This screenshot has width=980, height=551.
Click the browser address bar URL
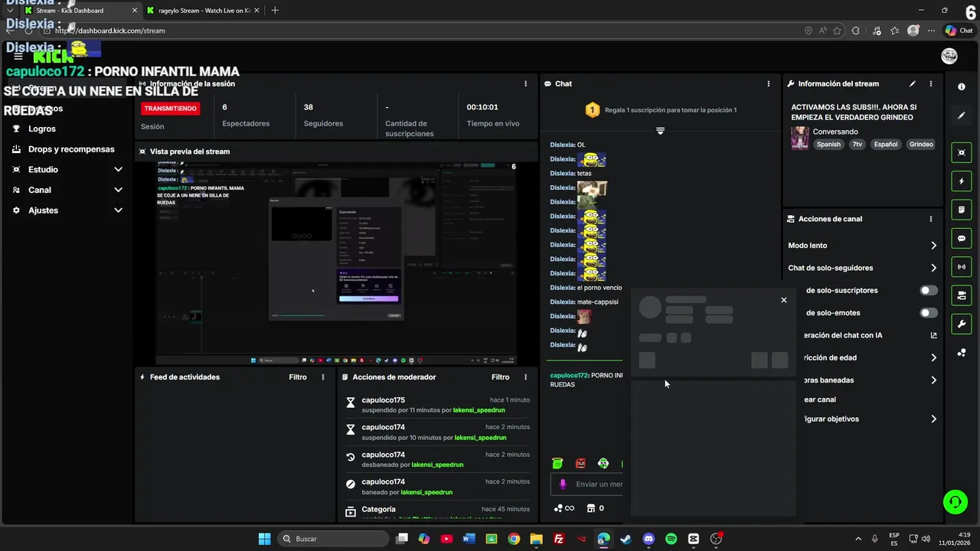coord(109,31)
